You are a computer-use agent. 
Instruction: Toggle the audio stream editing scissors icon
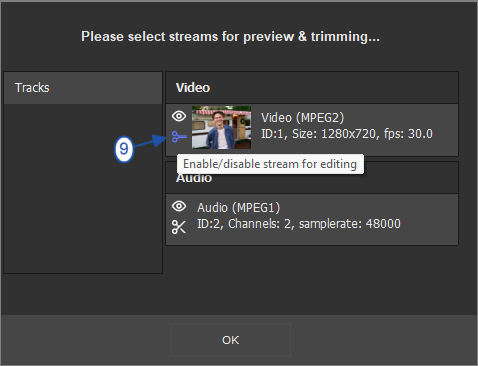tap(179, 227)
